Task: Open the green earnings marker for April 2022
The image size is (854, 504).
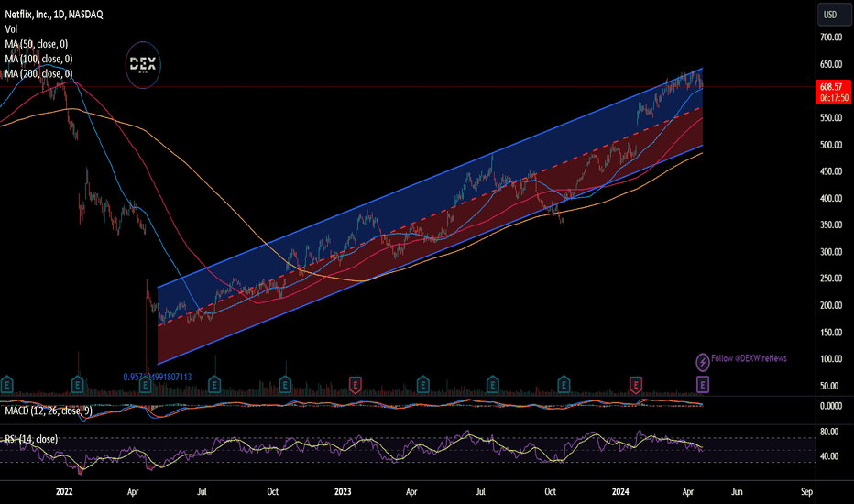Action: pyautogui.click(x=145, y=385)
